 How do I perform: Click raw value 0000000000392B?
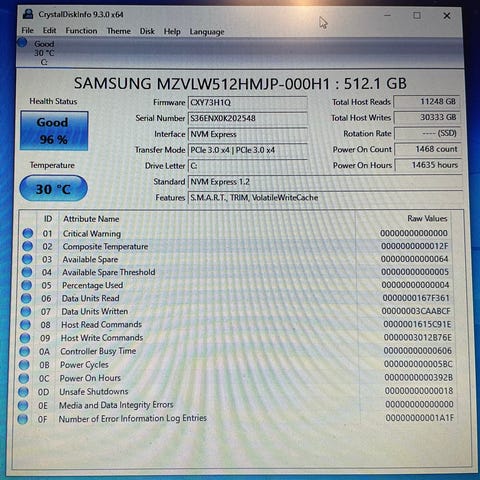pos(418,377)
